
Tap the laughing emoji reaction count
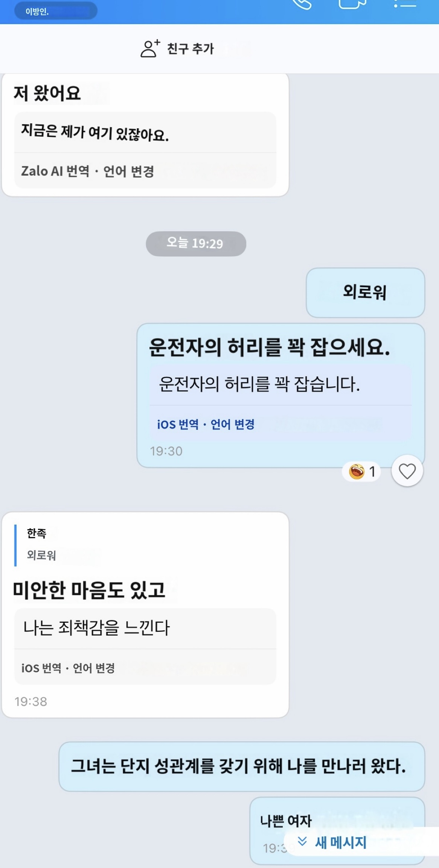[x=362, y=471]
